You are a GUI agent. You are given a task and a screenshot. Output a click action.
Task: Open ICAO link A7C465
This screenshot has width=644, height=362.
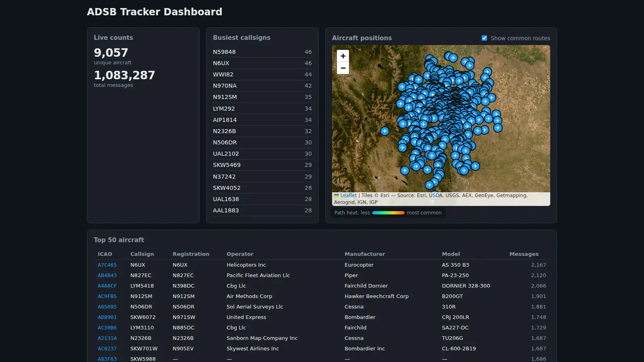coord(107,265)
